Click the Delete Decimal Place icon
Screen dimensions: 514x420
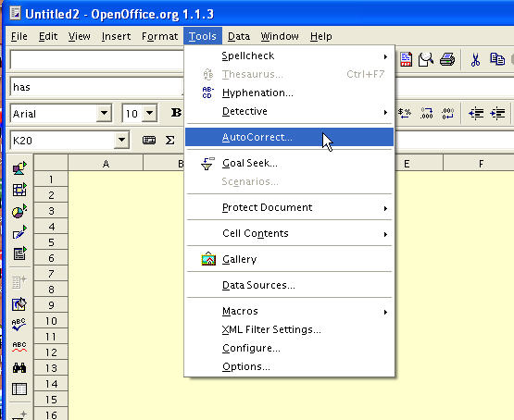[448, 113]
